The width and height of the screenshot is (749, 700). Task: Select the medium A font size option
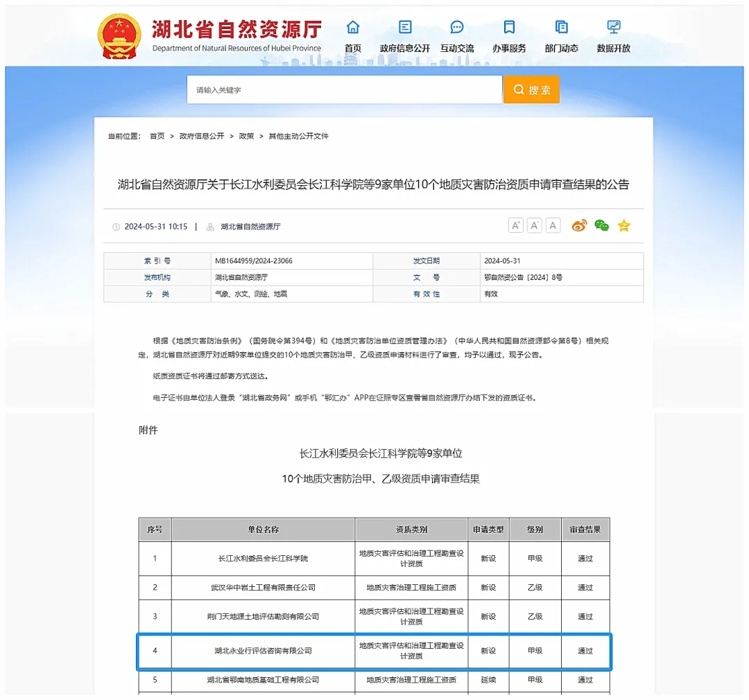point(535,225)
